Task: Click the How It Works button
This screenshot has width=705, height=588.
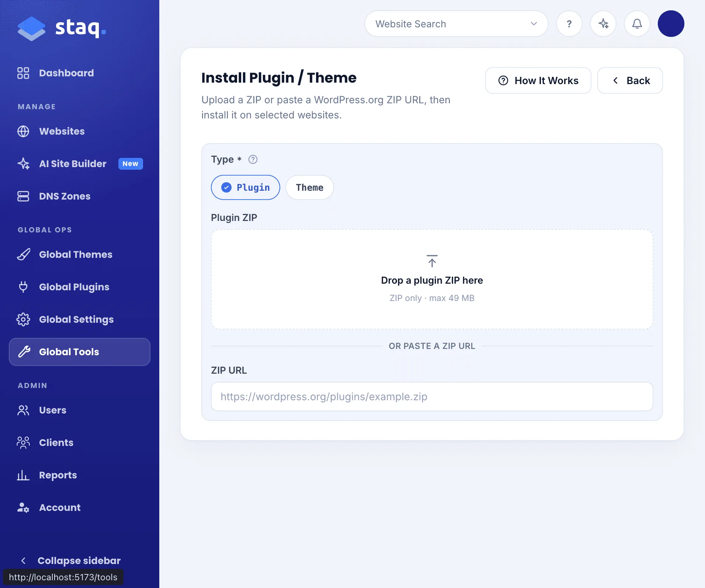Action: coord(538,80)
